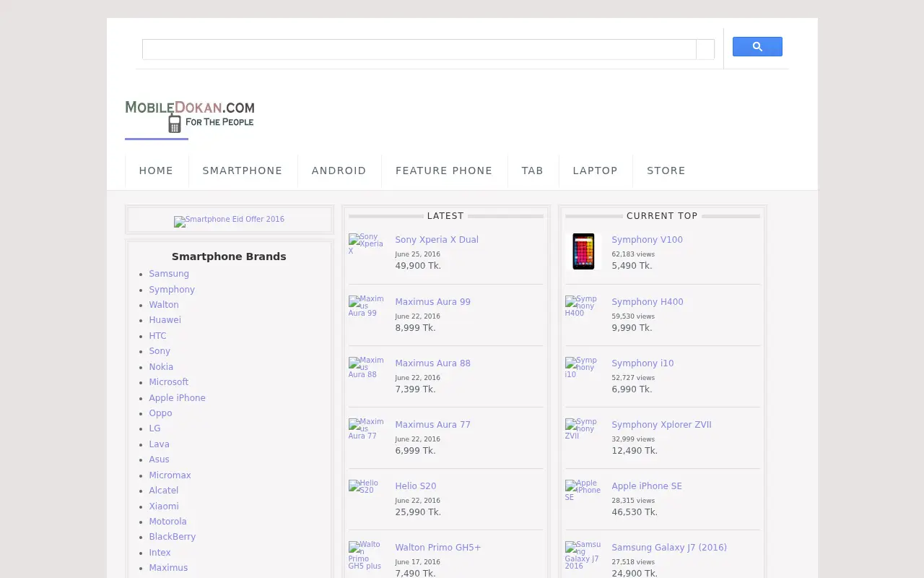Open the Symphony V100 title link

(647, 240)
